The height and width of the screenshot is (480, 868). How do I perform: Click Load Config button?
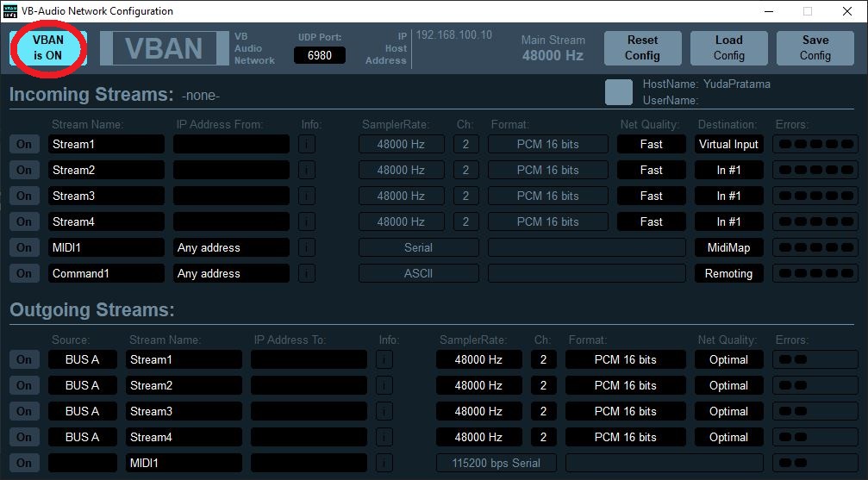pyautogui.click(x=728, y=47)
